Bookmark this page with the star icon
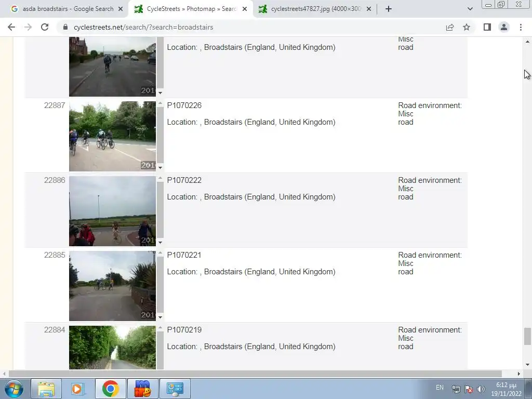The image size is (532, 399). [467, 27]
